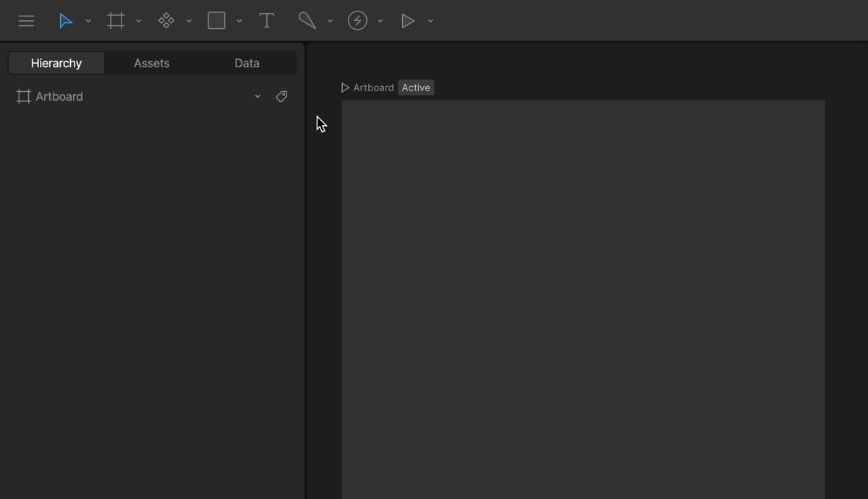Image resolution: width=868 pixels, height=499 pixels.
Task: Click the Active badge on artboard
Action: pyautogui.click(x=416, y=88)
